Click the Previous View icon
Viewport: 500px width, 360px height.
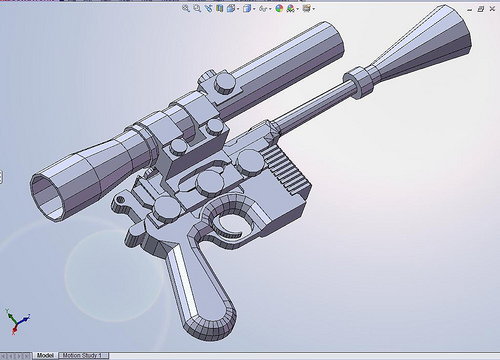point(209,8)
